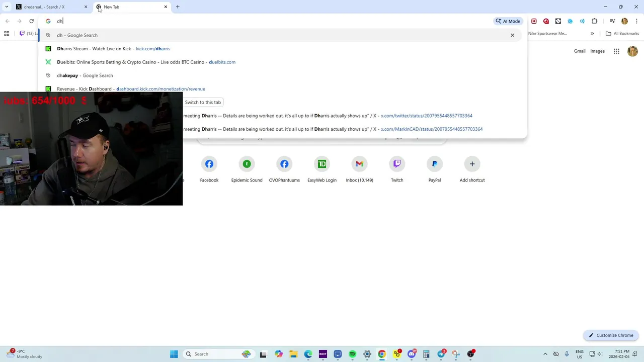Screen dimensions: 644x362
Task: Click the AI Mode button
Action: click(x=508, y=21)
